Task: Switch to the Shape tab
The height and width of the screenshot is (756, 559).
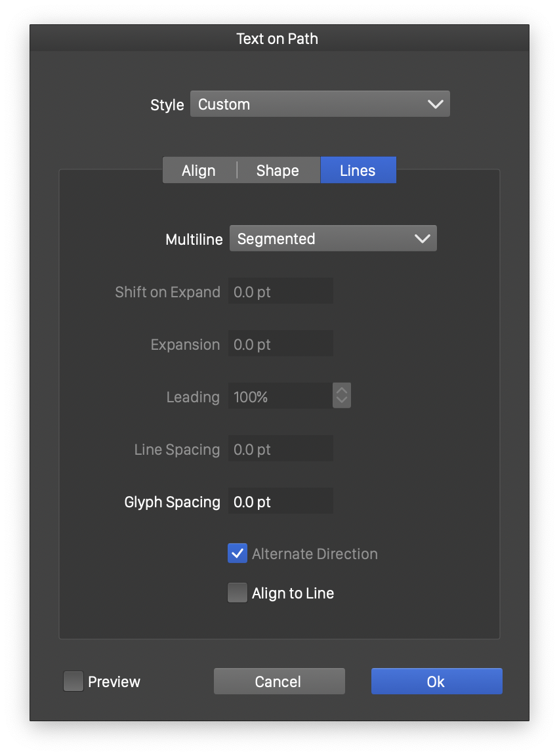Action: [278, 171]
